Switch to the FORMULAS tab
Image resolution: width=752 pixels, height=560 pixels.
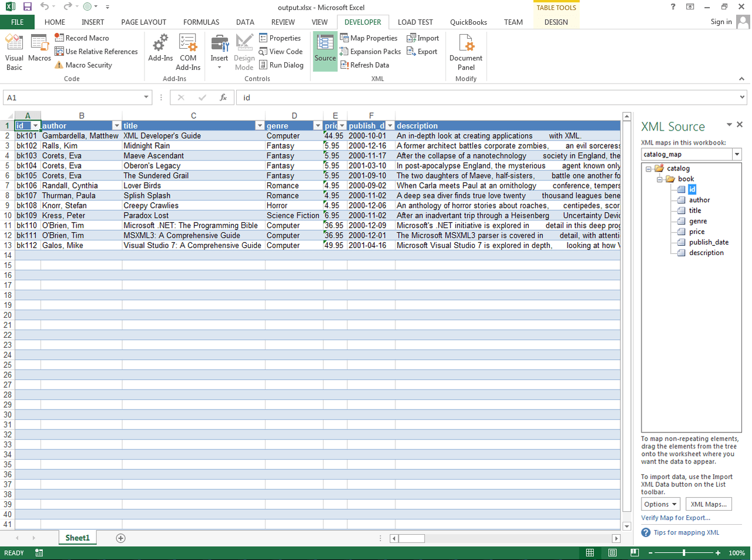coord(201,22)
